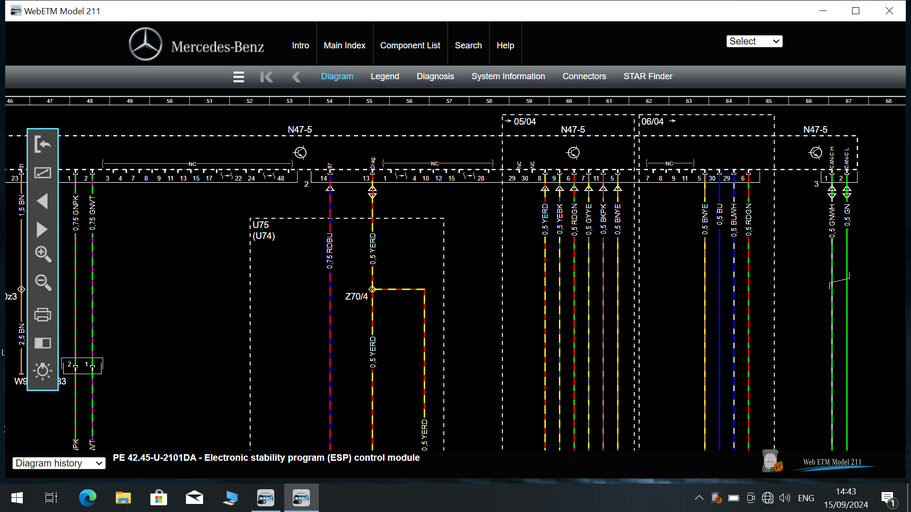The image size is (911, 512).
Task: Open the Select dropdown at top right
Action: 754,41
